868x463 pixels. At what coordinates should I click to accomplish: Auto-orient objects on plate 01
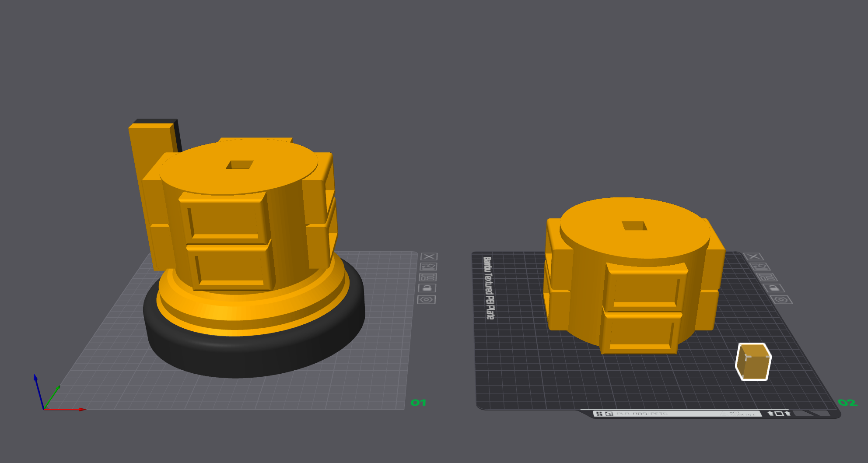click(x=428, y=267)
